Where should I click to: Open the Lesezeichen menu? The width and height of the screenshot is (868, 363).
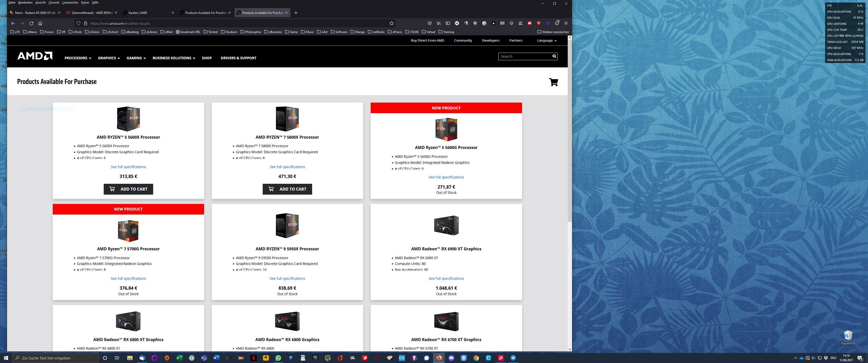(70, 2)
